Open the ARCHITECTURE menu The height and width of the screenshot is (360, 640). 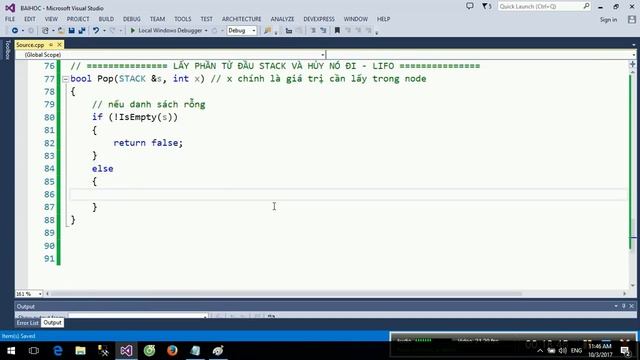[242, 19]
